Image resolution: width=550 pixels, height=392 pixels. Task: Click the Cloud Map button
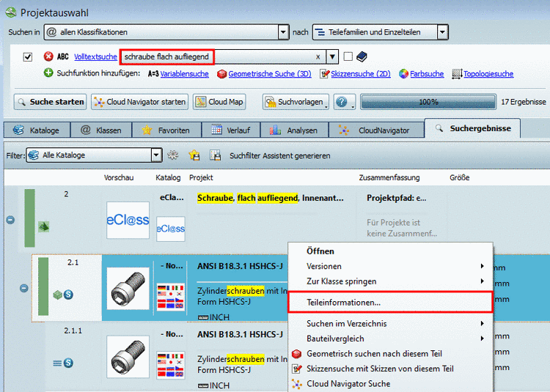coord(219,102)
